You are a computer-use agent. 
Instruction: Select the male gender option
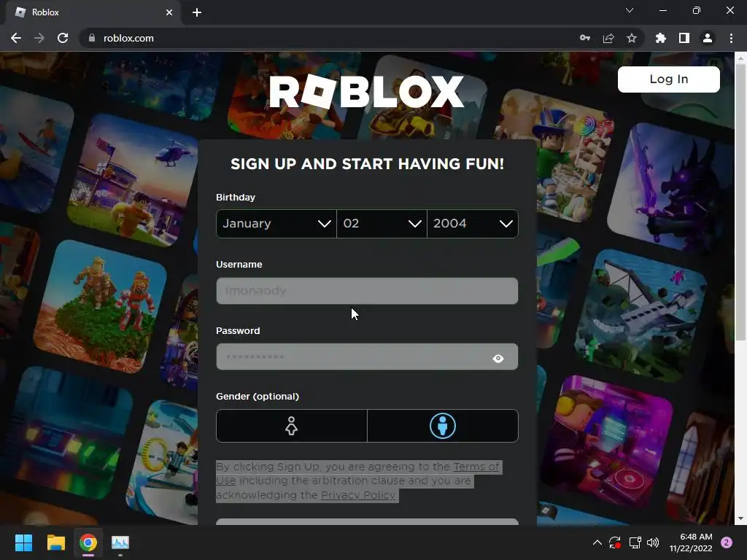click(443, 426)
